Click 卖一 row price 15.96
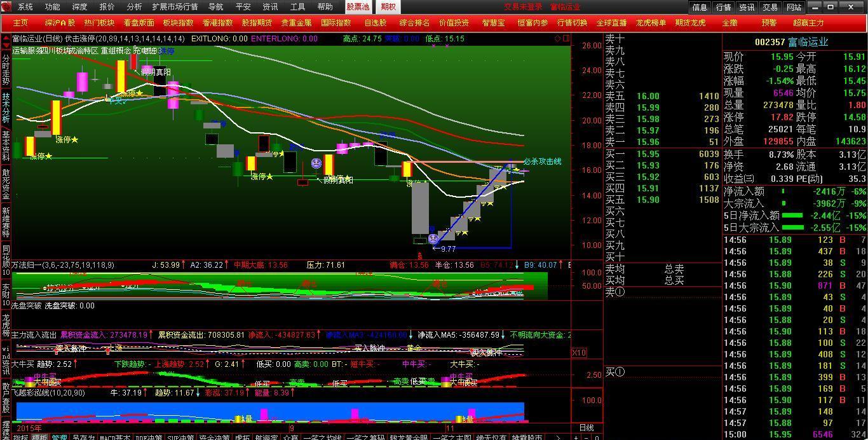 click(648, 142)
